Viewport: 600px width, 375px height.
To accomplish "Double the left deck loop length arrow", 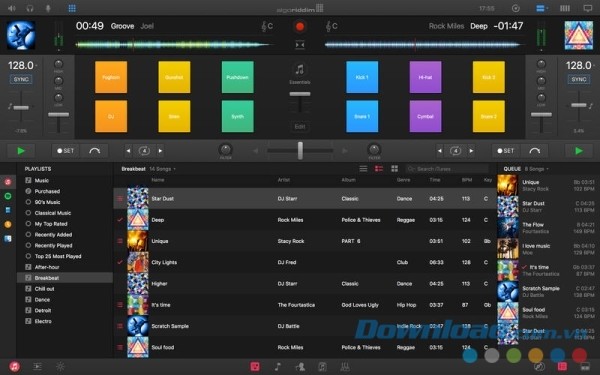I will click(160, 151).
